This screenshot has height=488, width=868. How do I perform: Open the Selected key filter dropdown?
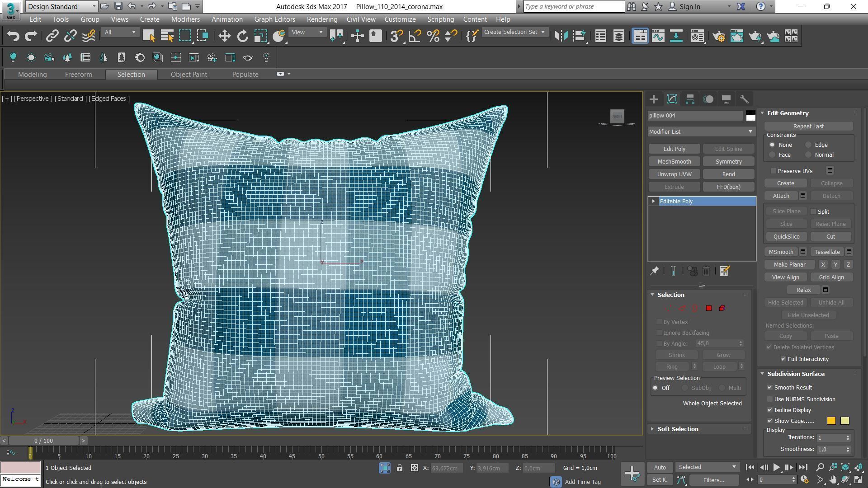(708, 467)
